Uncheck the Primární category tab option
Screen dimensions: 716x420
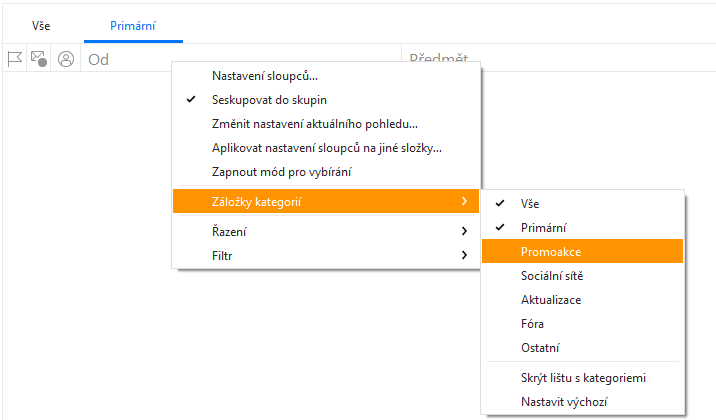coord(544,227)
